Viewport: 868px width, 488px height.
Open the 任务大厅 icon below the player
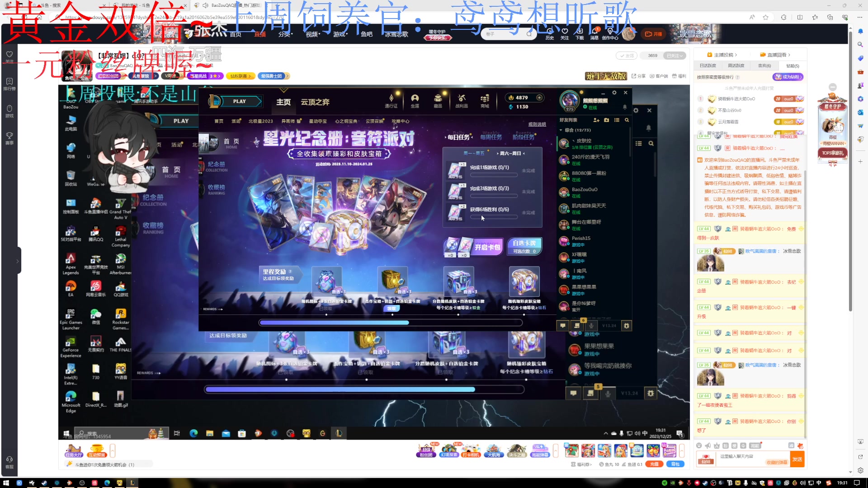click(73, 450)
